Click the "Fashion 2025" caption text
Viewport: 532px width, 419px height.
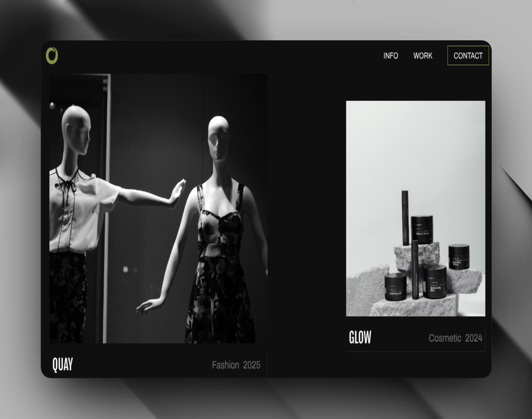point(236,365)
